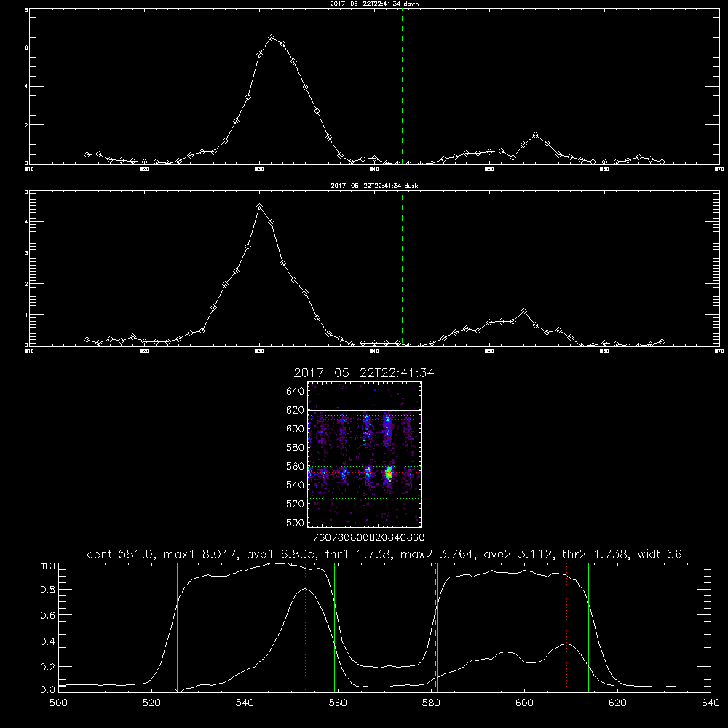The image size is (728, 728).
Task: Click the green vertical line near 525 in bottom plot
Action: tap(177, 628)
